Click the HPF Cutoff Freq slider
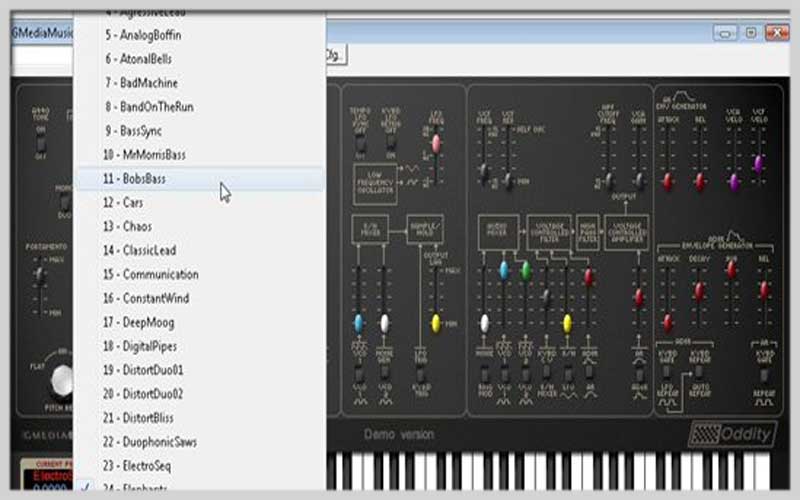The height and width of the screenshot is (500, 800). pyautogui.click(x=609, y=181)
